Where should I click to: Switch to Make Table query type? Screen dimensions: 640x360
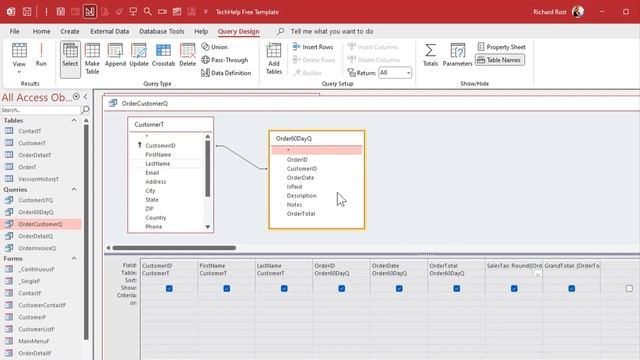point(92,59)
